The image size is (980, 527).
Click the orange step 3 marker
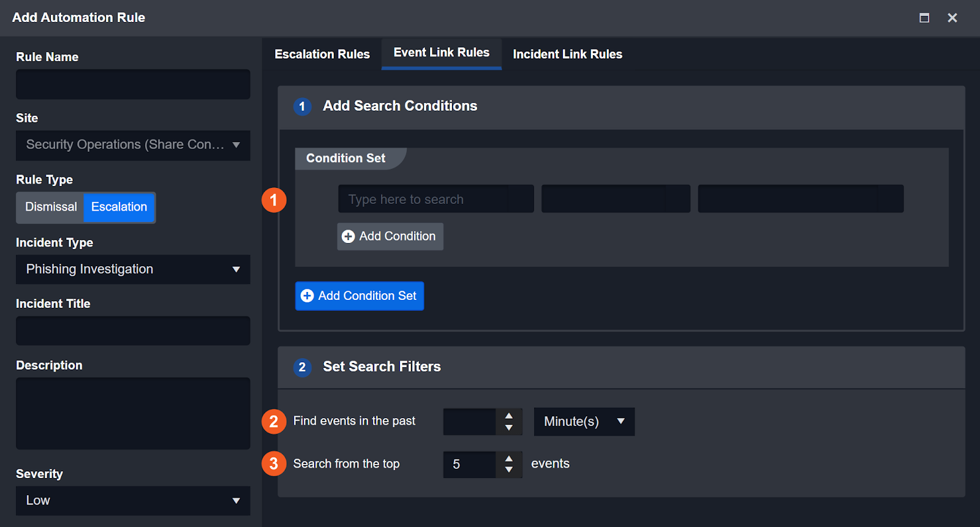(274, 464)
